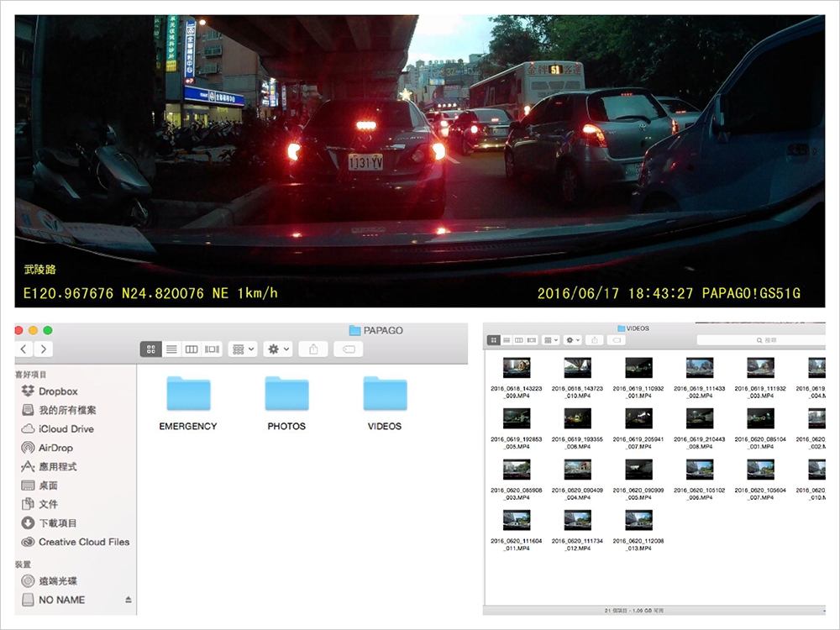Switch VIDEOS window to list view

(x=507, y=340)
